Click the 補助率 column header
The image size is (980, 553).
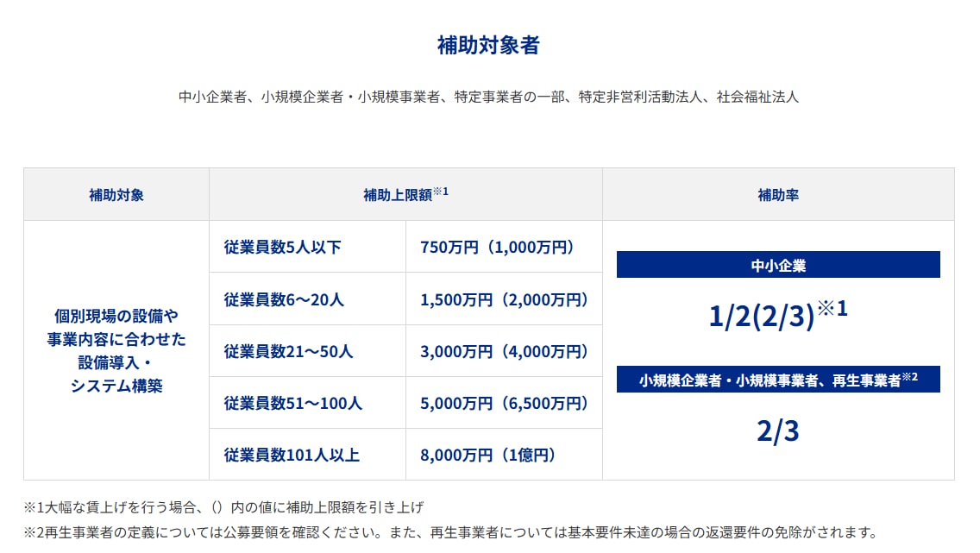[778, 195]
